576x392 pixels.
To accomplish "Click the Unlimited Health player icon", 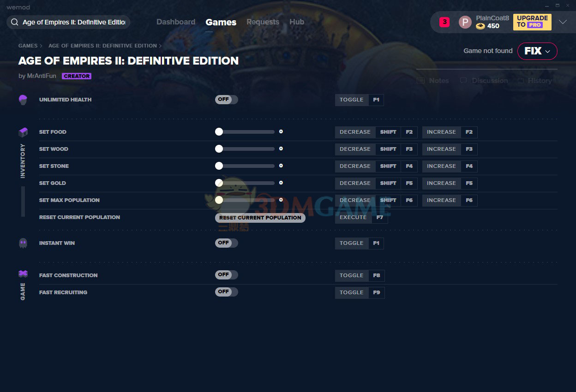I will [x=23, y=100].
